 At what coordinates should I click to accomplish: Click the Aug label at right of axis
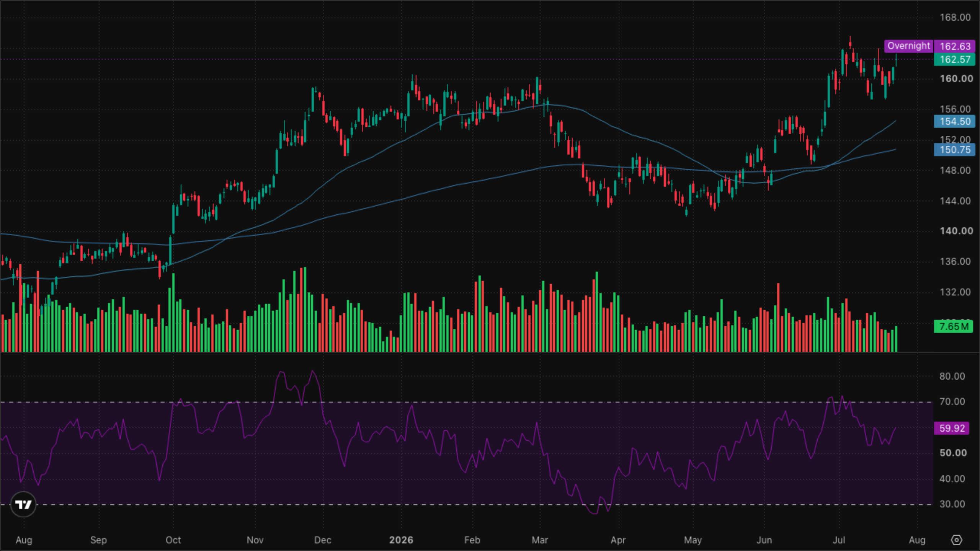pos(917,540)
